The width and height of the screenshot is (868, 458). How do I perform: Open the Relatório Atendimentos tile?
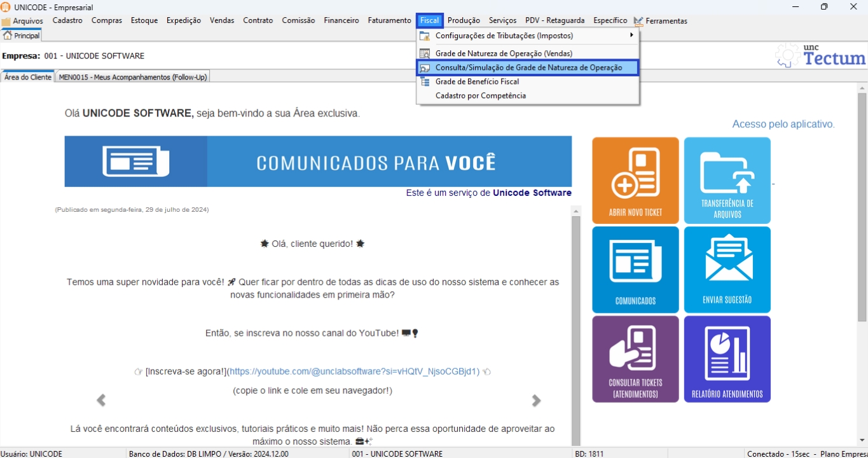click(727, 359)
